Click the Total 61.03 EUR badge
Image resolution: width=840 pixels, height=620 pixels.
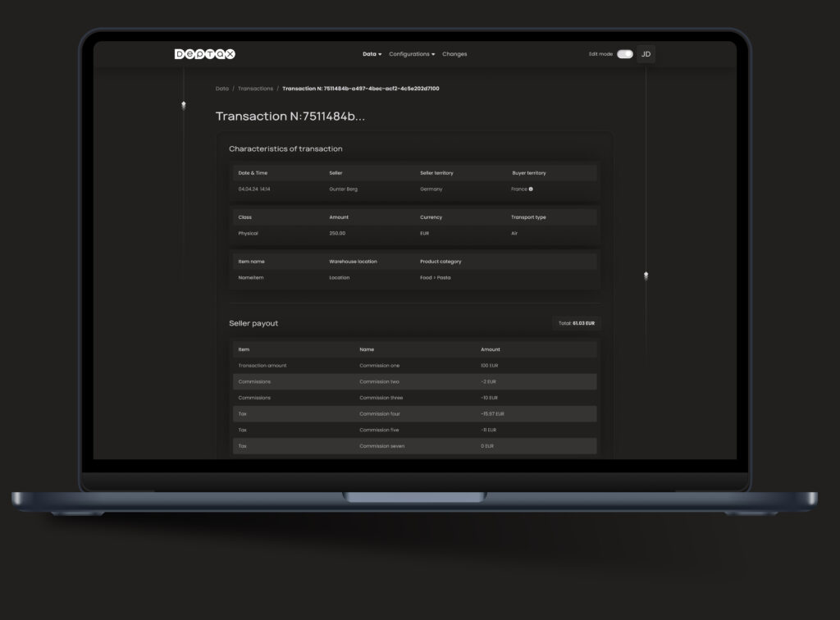576,323
